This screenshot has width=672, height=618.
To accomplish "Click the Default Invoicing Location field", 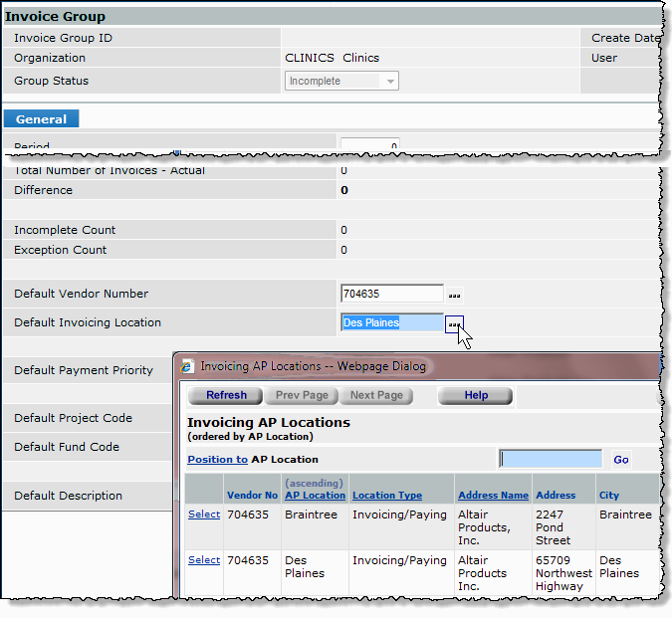I will click(x=391, y=322).
